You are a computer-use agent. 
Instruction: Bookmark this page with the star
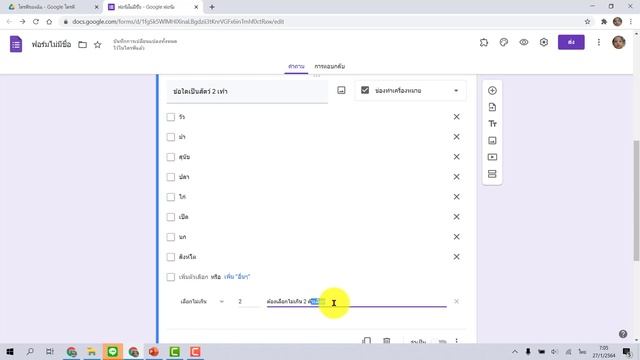[x=587, y=22]
